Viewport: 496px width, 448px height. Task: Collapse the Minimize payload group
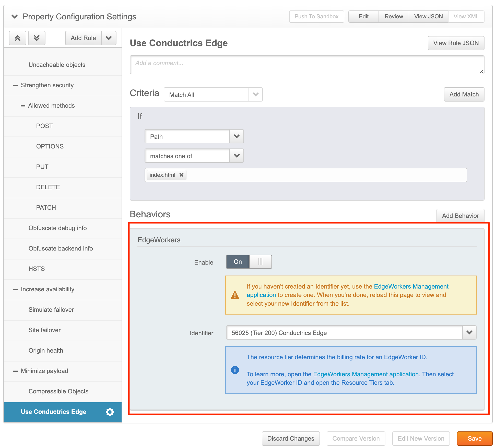[x=15, y=371]
